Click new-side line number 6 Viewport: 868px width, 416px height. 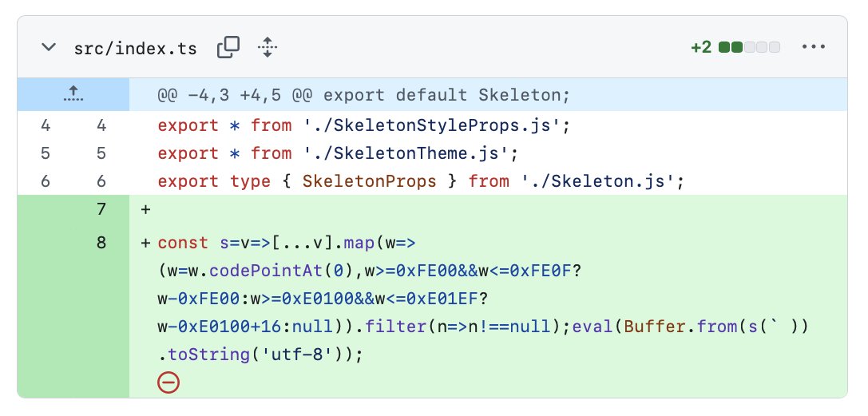pyautogui.click(x=101, y=181)
